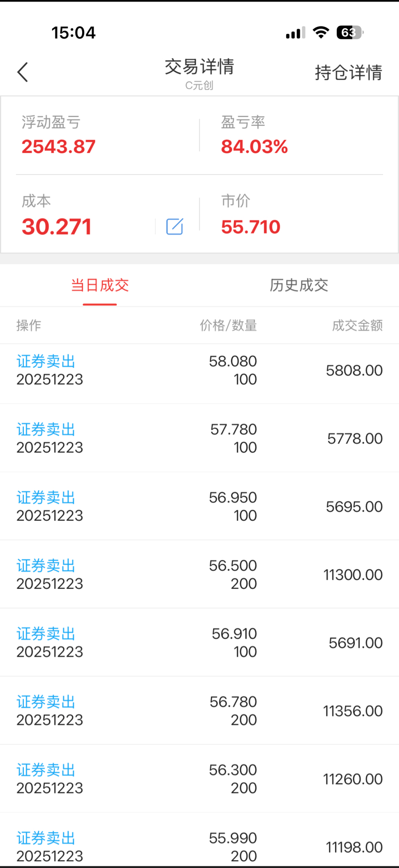Open the 证券卖出 trade at 56.910
The width and height of the screenshot is (399, 868).
pyautogui.click(x=199, y=642)
